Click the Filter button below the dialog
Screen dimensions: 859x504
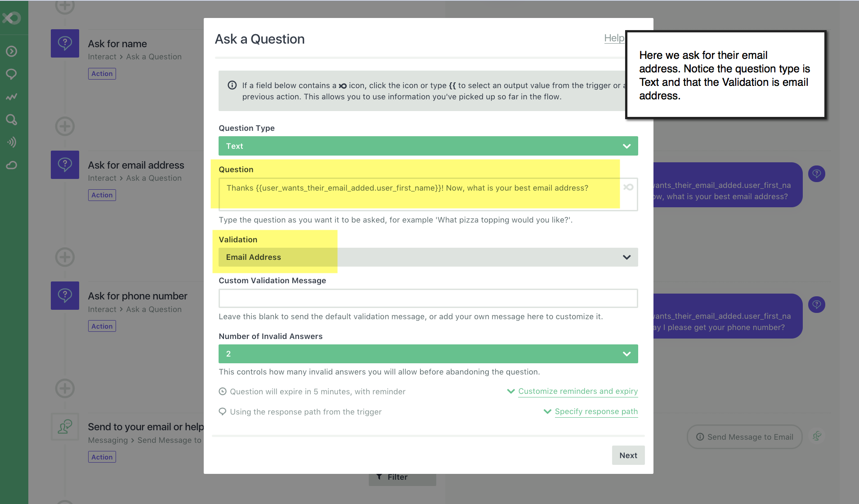click(402, 478)
